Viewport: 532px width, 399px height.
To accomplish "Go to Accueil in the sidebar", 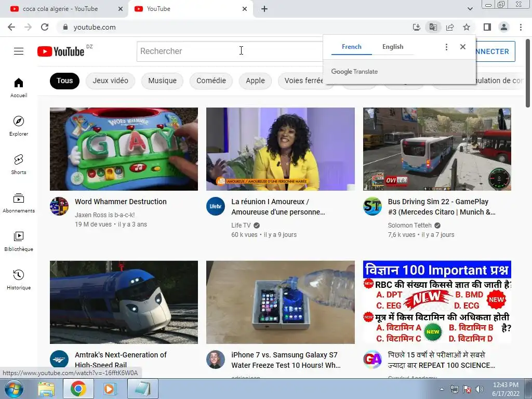I will click(x=19, y=88).
